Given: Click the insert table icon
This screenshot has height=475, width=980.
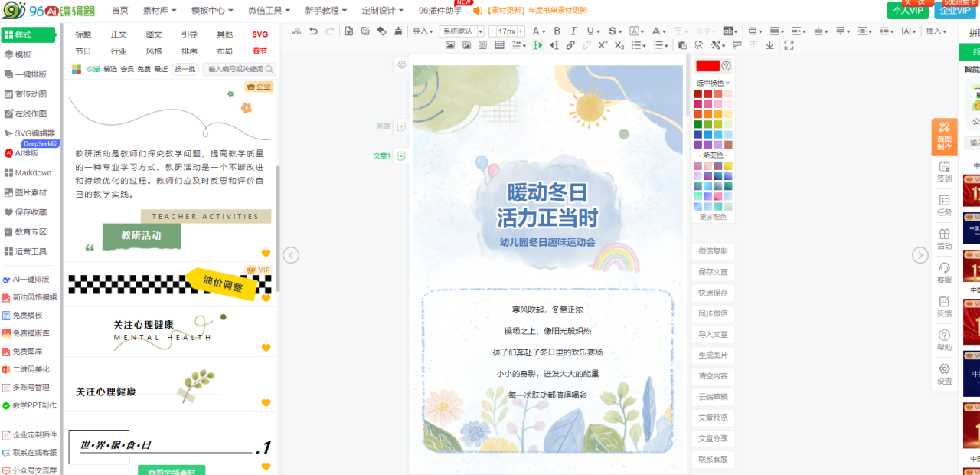Looking at the screenshot, I should pos(500,45).
